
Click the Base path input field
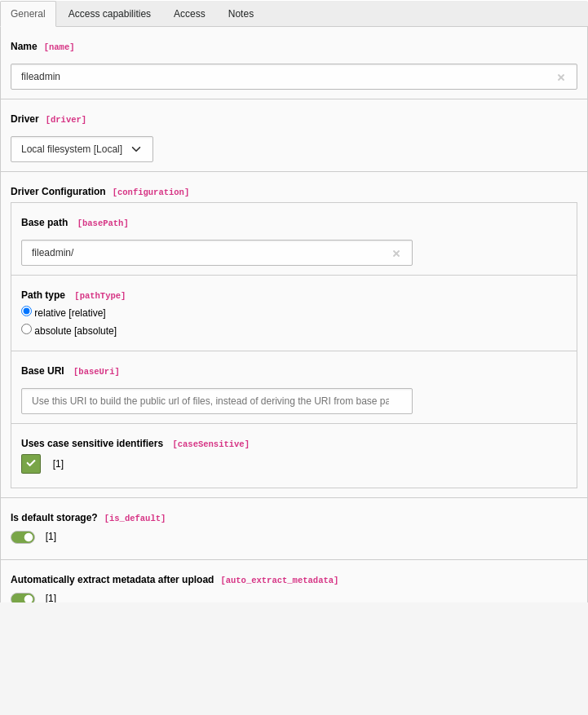coord(217,253)
